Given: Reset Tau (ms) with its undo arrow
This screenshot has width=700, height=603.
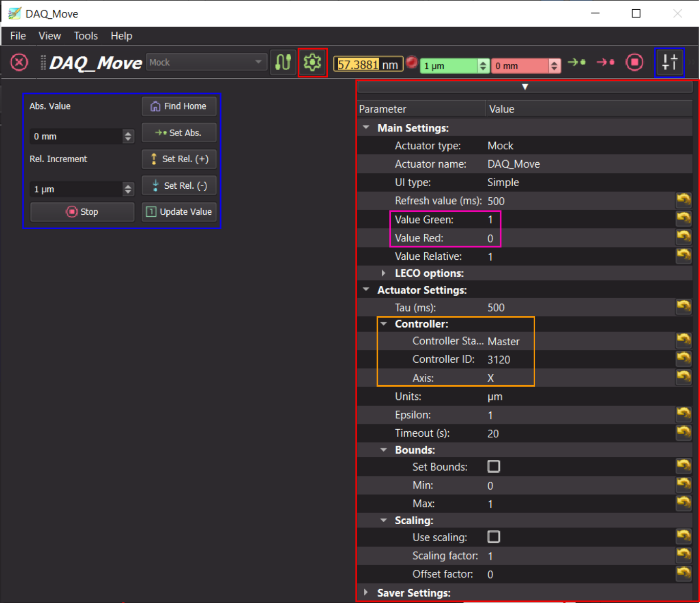Looking at the screenshot, I should click(684, 306).
